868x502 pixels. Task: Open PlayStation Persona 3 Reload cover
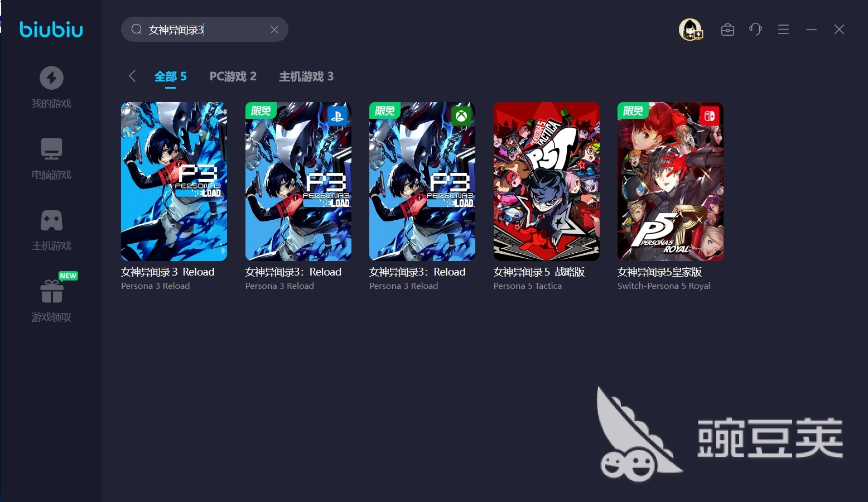pos(298,181)
